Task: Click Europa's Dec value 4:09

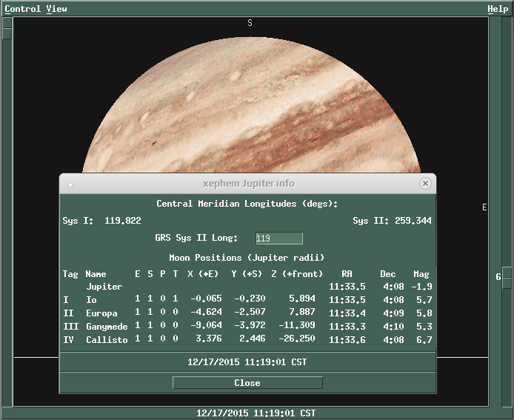Action: point(394,313)
